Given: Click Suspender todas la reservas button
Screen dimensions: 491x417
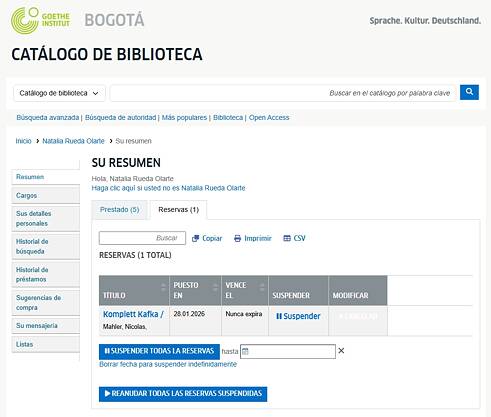Looking at the screenshot, I should tap(159, 351).
